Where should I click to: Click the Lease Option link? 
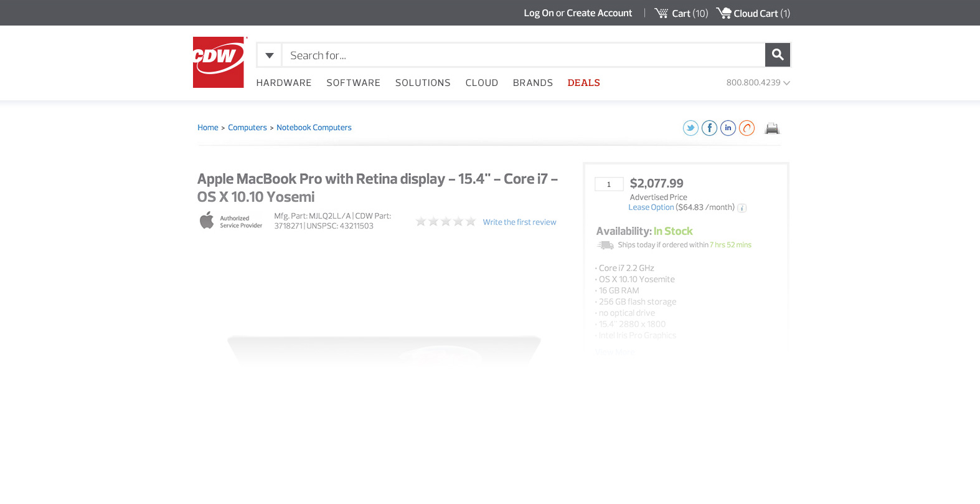click(651, 207)
